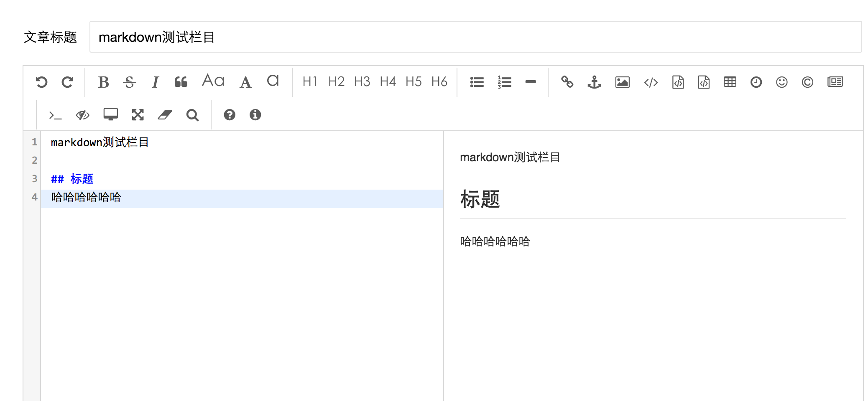This screenshot has width=868, height=401.
Task: Click editor line 1 markdown测试栏目
Action: tap(100, 142)
